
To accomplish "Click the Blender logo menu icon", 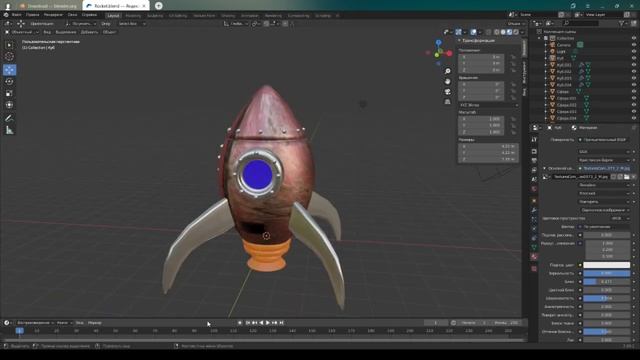I will [6, 15].
